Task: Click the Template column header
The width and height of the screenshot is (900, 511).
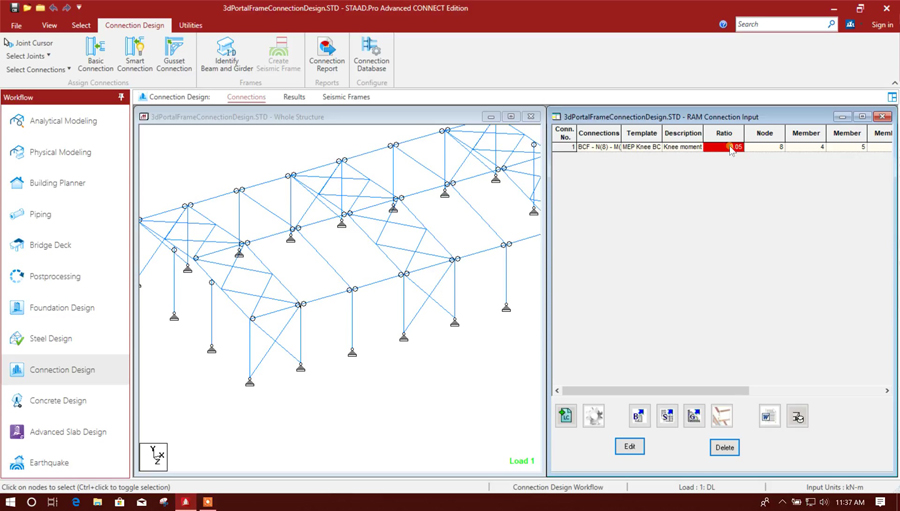Action: pos(642,133)
